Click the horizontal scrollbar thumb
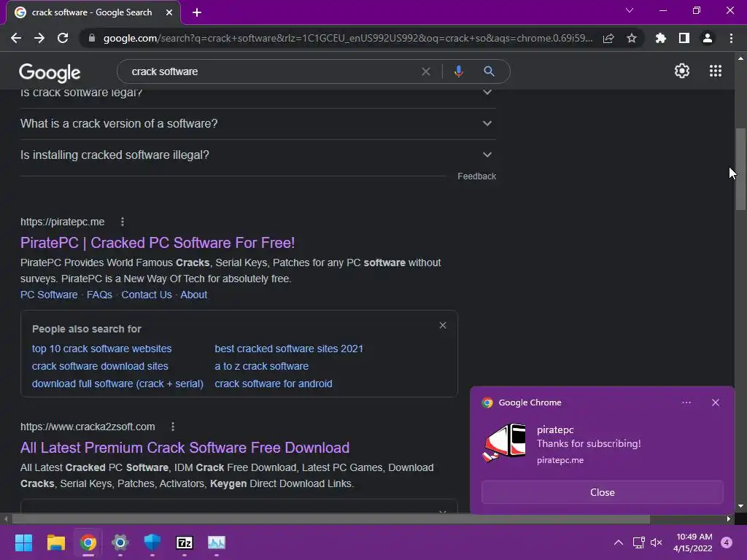This screenshot has width=747, height=560. point(330,519)
